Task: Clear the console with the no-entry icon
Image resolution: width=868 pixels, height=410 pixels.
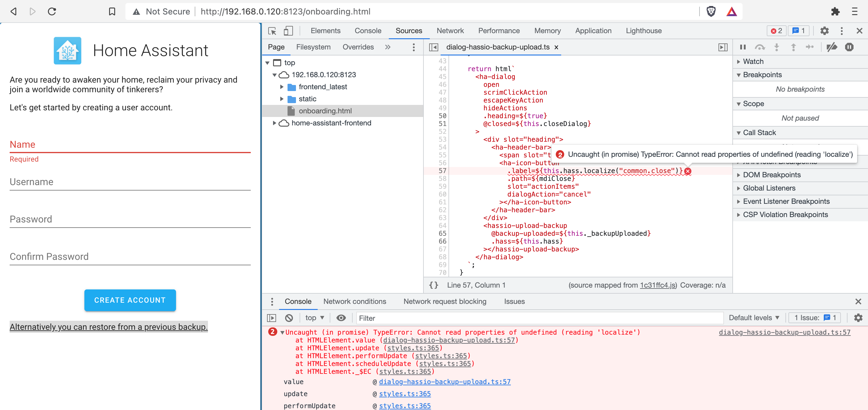Action: (x=289, y=318)
